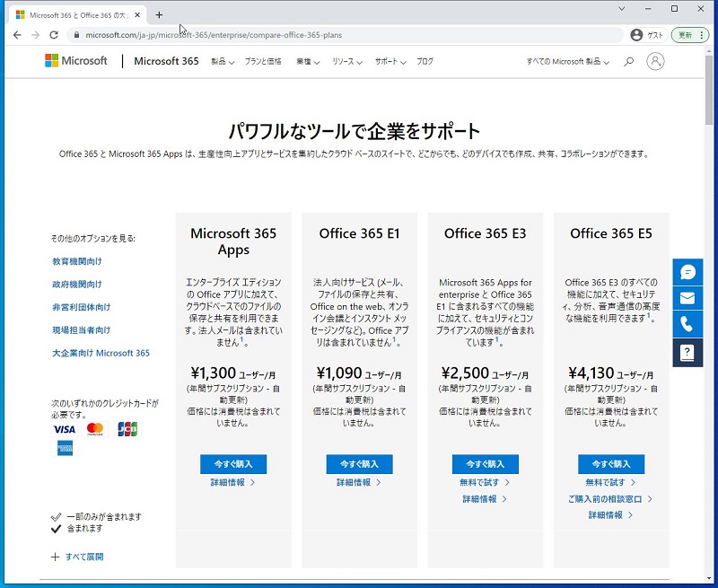Expand the 業種 dropdown menu
718x588 pixels.
(x=308, y=61)
